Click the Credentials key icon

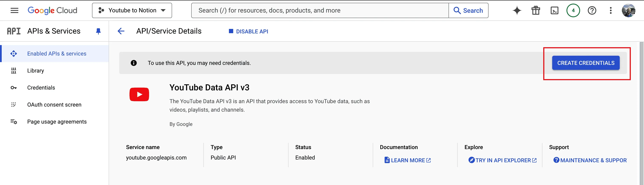coord(14,88)
